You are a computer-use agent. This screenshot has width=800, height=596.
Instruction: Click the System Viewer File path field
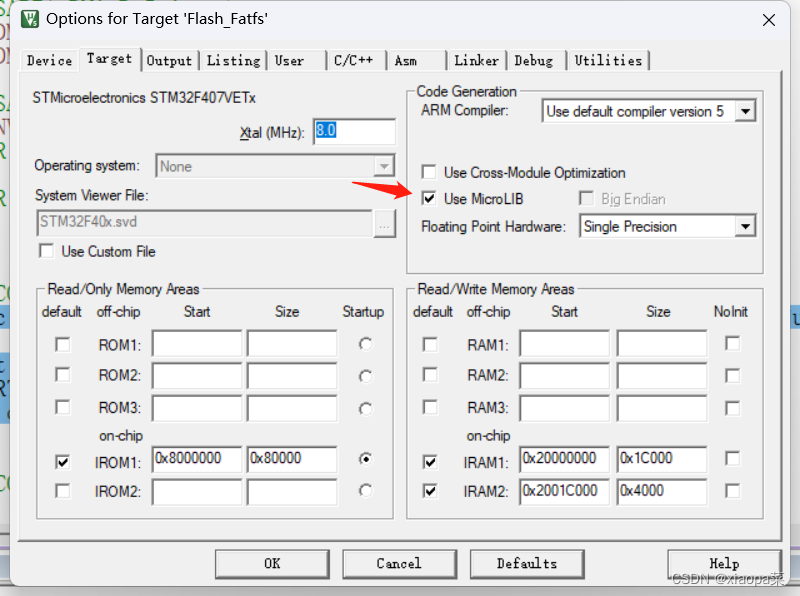tap(205, 222)
